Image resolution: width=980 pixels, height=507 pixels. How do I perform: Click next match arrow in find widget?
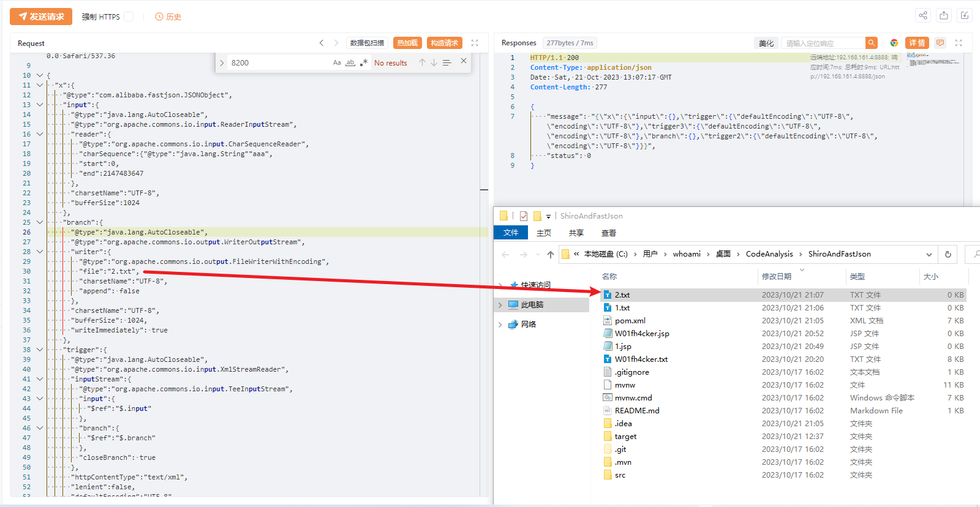coord(434,62)
